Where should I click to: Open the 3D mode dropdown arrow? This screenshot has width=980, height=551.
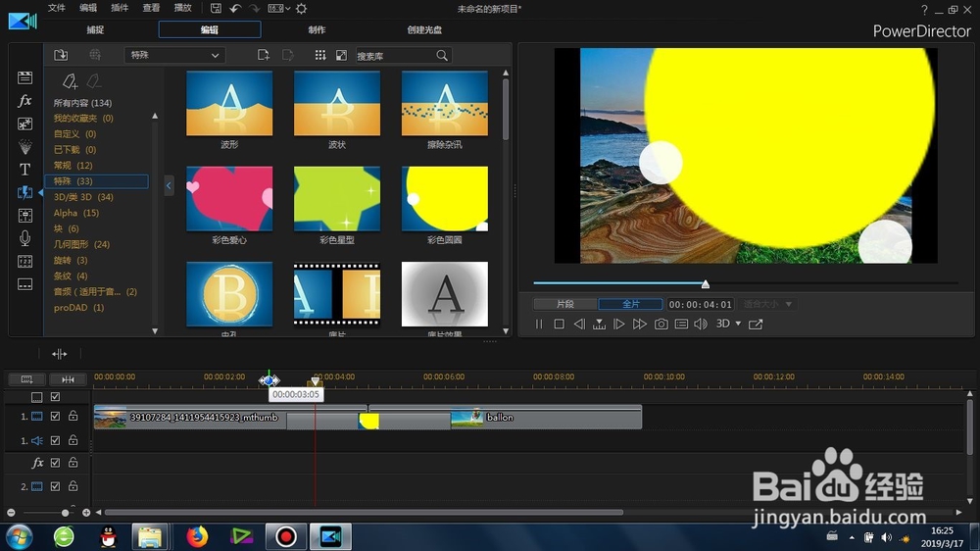(x=738, y=324)
